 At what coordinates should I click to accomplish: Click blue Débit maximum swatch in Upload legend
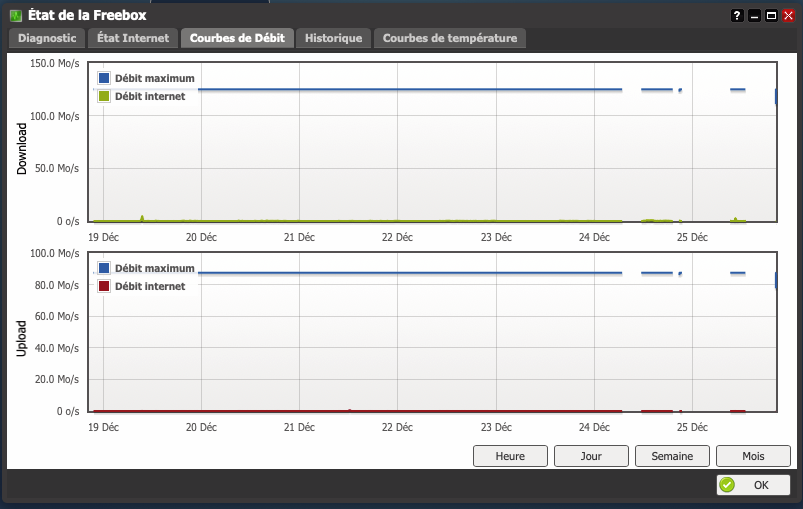click(x=104, y=268)
